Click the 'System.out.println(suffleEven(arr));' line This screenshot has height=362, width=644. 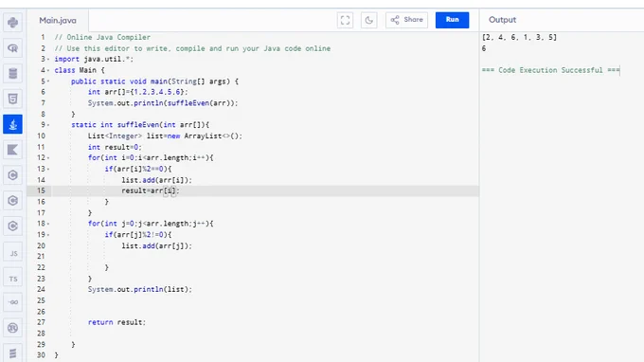163,103
